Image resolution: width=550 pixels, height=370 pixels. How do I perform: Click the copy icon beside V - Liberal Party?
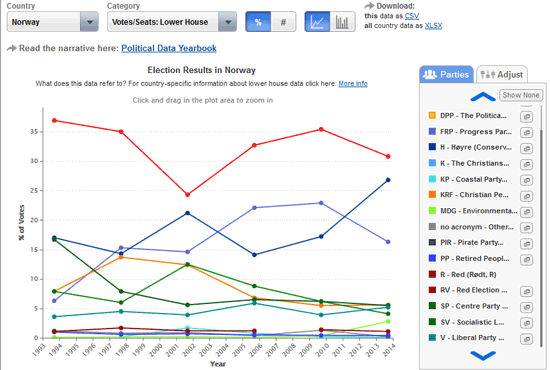526,339
